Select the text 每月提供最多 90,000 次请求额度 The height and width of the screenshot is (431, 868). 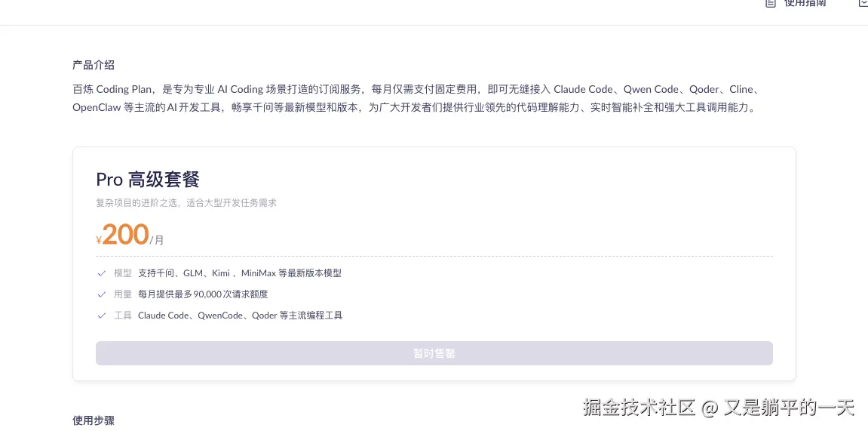203,294
